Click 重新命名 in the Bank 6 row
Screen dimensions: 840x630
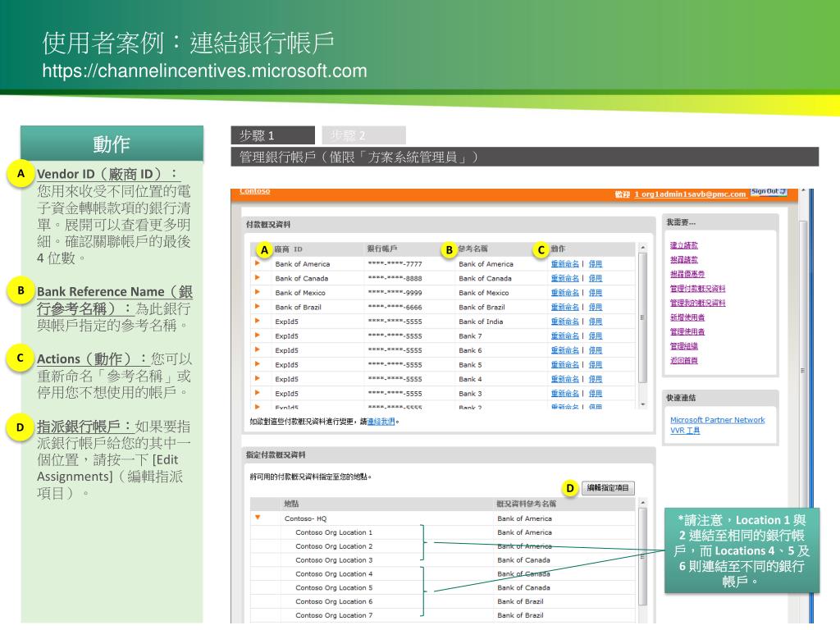tap(564, 350)
